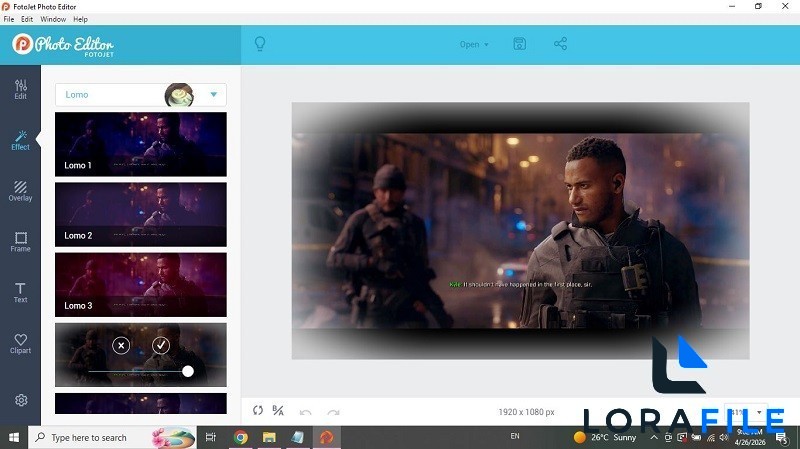Open Task View on the taskbar

coord(210,437)
